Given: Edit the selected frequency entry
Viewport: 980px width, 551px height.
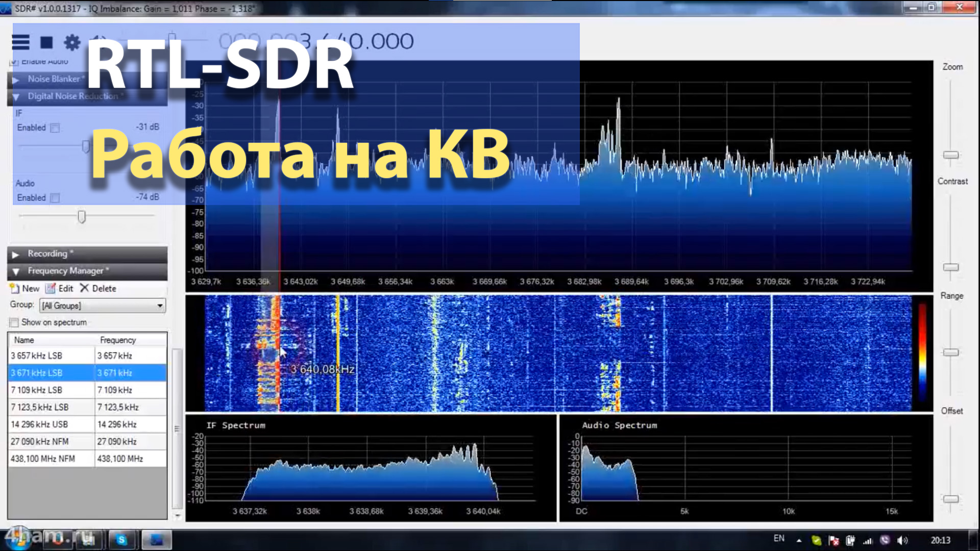Looking at the screenshot, I should click(x=60, y=288).
